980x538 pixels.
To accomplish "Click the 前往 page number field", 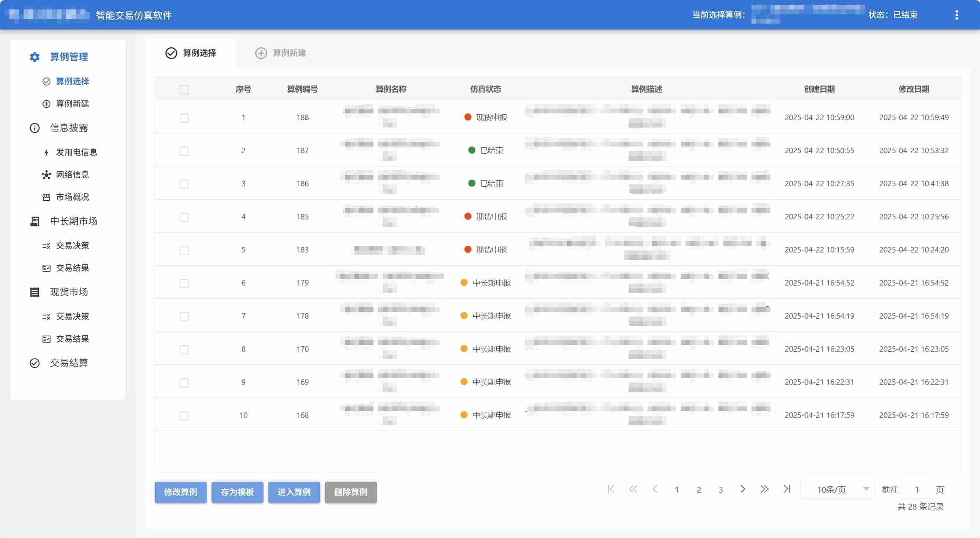I will point(917,490).
